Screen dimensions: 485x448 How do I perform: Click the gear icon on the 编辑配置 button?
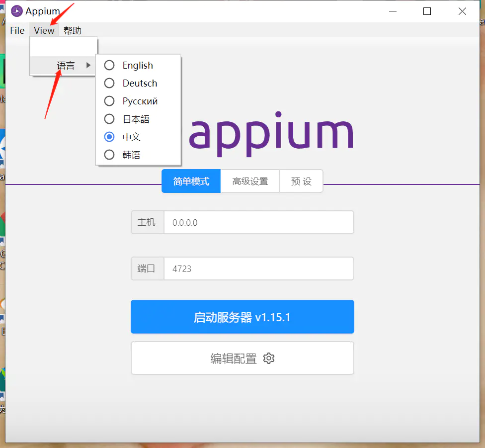(269, 358)
